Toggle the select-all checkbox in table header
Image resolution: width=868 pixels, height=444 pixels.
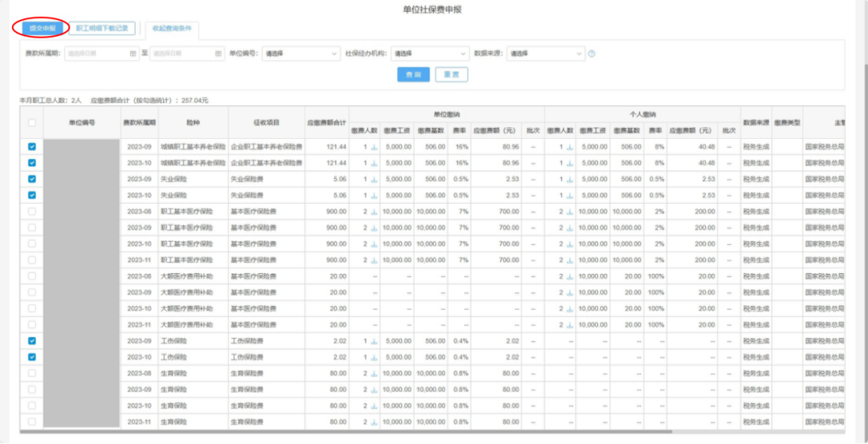(x=31, y=123)
